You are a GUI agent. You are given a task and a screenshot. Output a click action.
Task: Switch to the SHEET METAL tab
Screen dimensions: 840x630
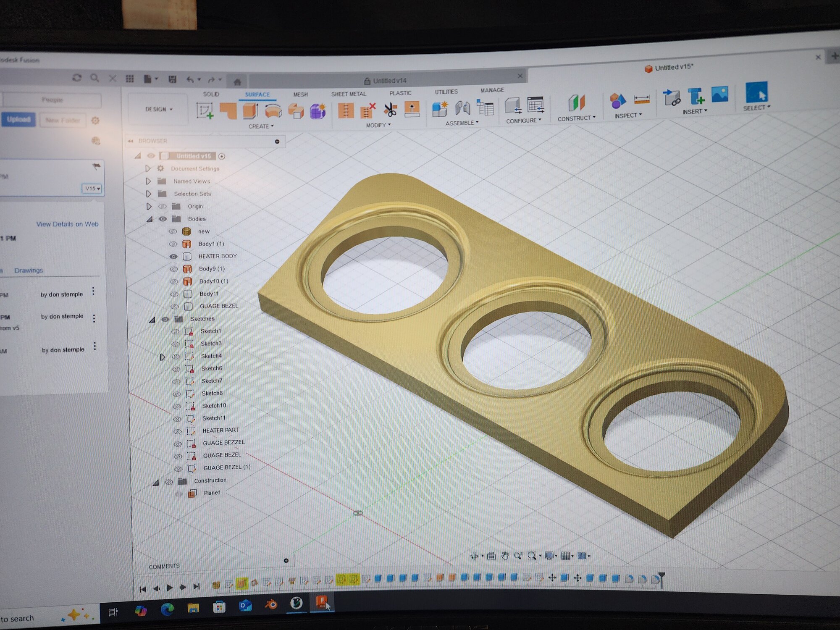349,94
